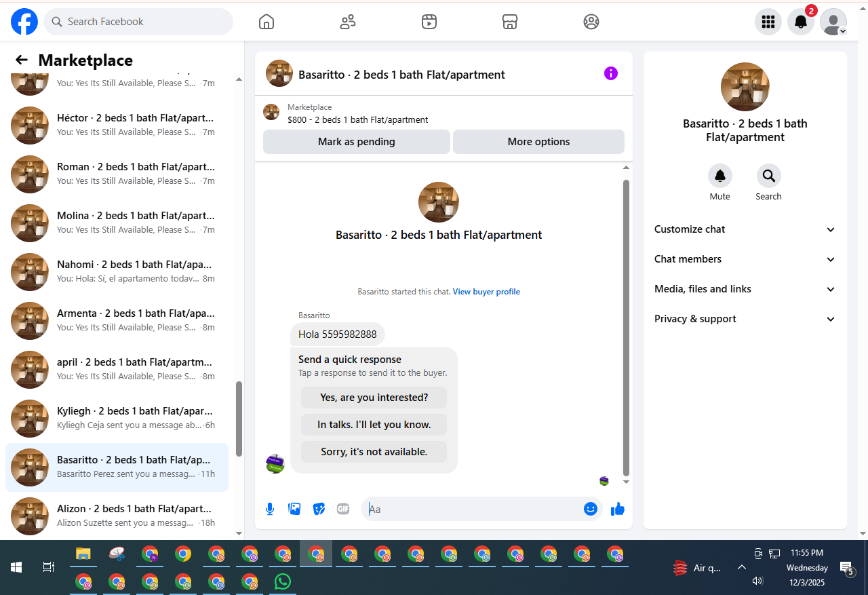
Task: Open the Groups icon in top navigation
Action: [591, 22]
